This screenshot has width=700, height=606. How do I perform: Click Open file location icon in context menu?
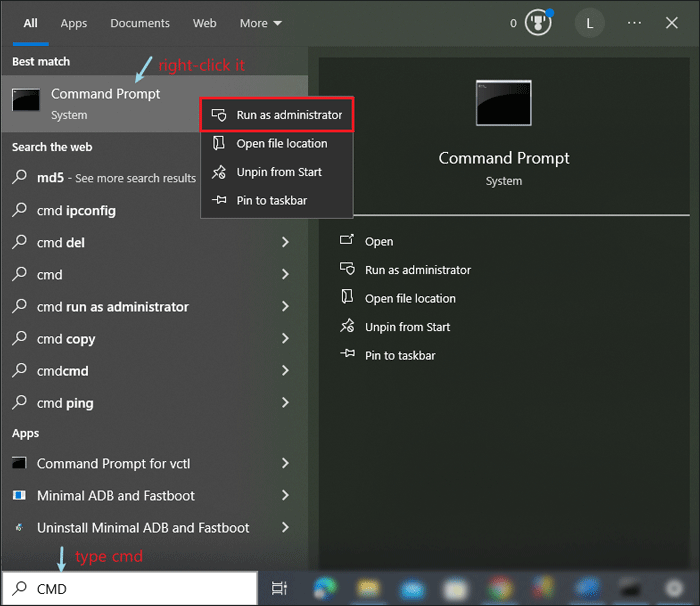219,143
